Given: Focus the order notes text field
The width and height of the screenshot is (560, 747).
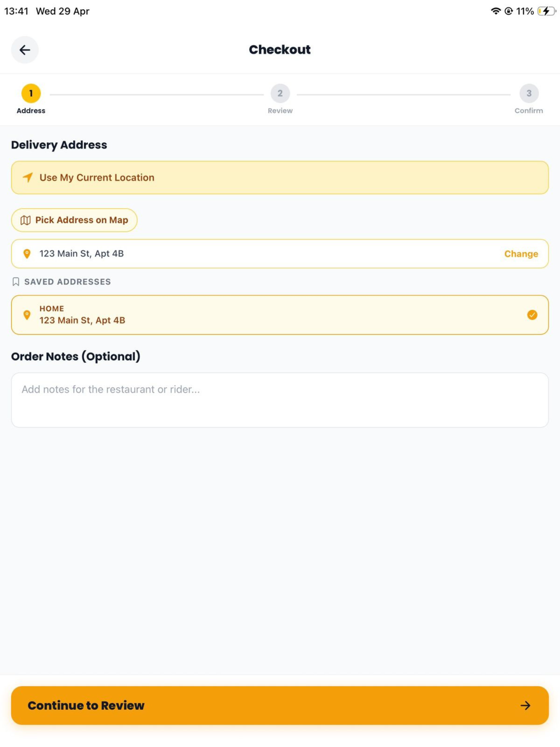Looking at the screenshot, I should coord(280,400).
